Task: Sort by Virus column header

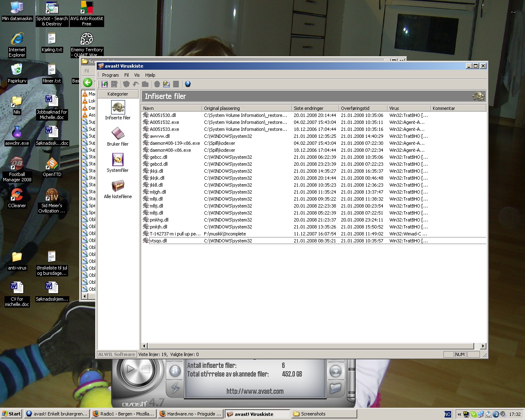Action: pyautogui.click(x=409, y=108)
